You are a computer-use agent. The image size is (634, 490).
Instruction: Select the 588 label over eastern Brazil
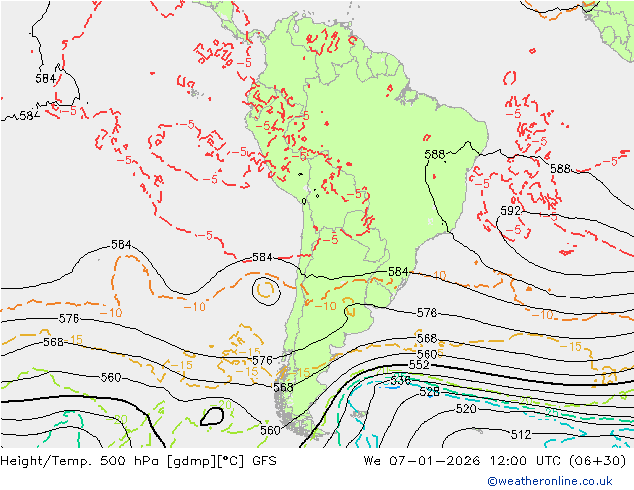434,155
